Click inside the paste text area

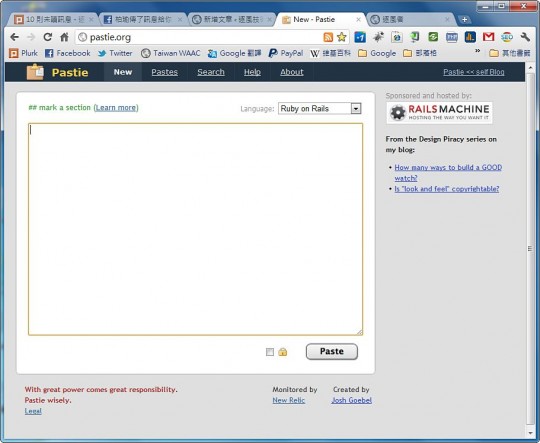coord(195,229)
